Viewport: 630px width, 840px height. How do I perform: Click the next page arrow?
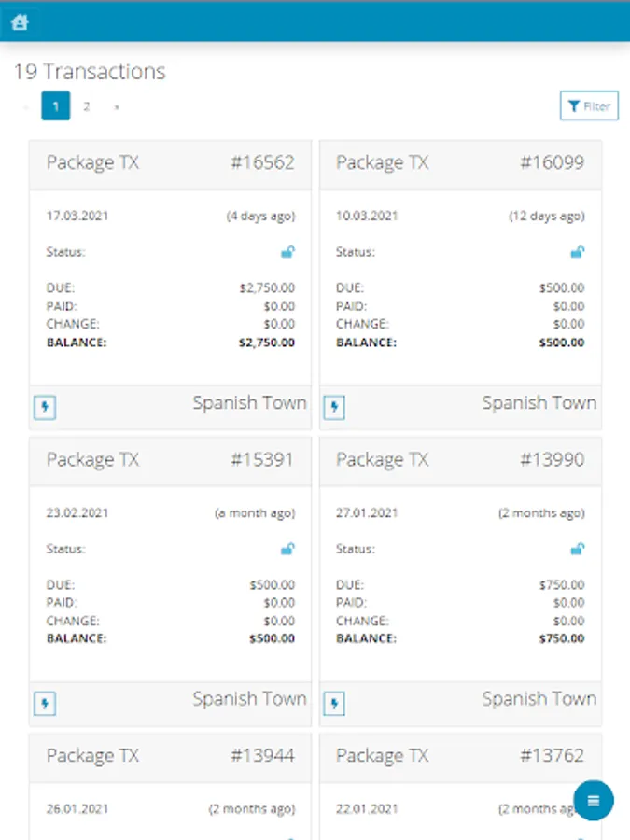(117, 106)
